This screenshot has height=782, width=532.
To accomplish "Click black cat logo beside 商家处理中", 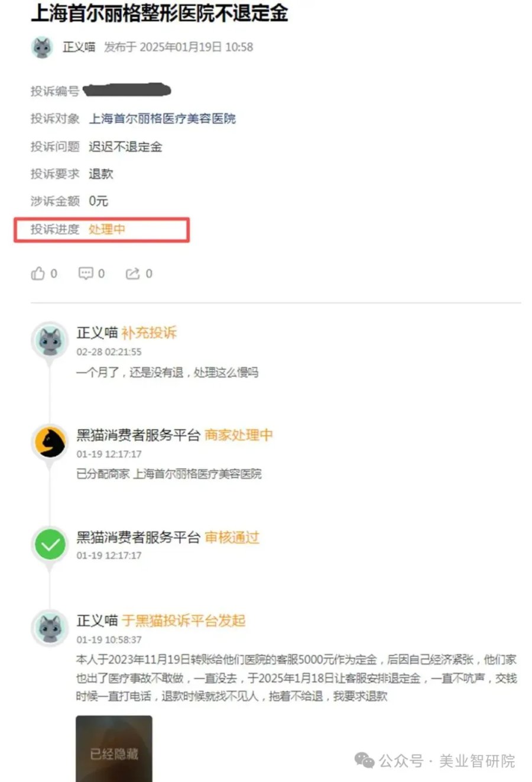I will click(x=50, y=443).
